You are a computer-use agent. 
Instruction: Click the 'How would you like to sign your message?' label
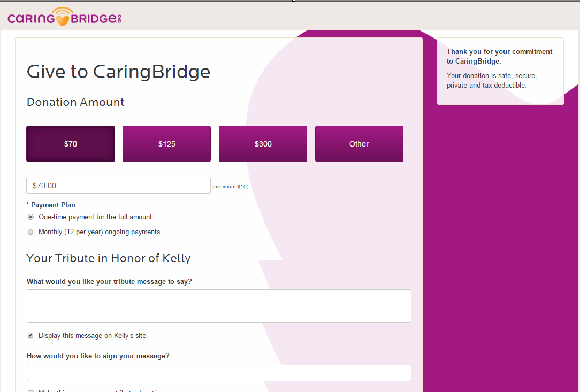[x=98, y=356]
